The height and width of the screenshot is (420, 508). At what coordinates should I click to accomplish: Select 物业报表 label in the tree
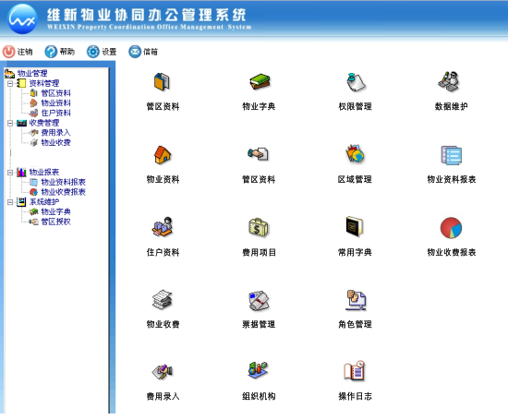pos(44,172)
